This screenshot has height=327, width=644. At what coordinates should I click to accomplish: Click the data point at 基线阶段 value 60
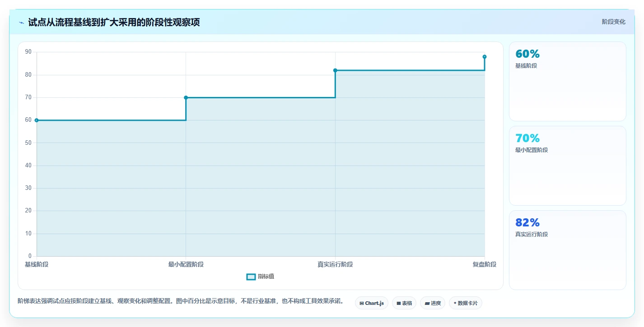tap(37, 120)
